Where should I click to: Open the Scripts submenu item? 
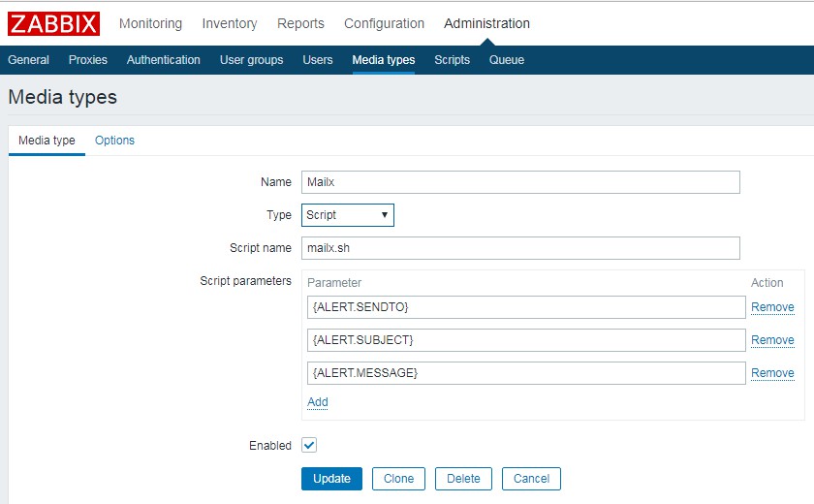pyautogui.click(x=452, y=60)
